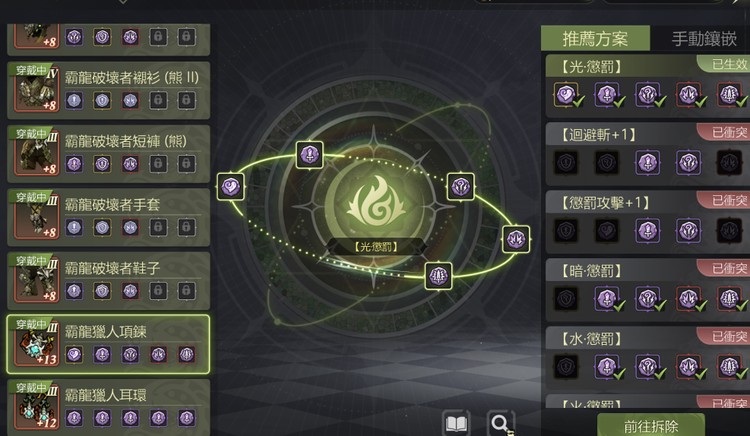750x436 pixels.
Task: Open the book guide icon
Action: click(455, 423)
